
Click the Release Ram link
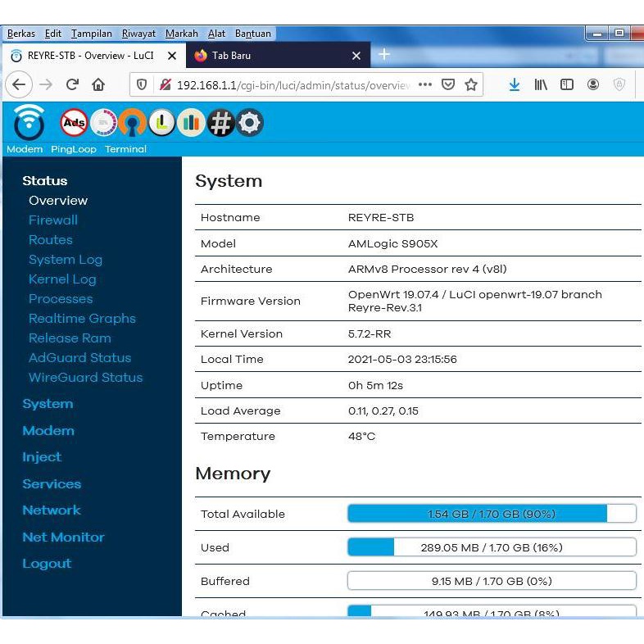click(x=70, y=338)
